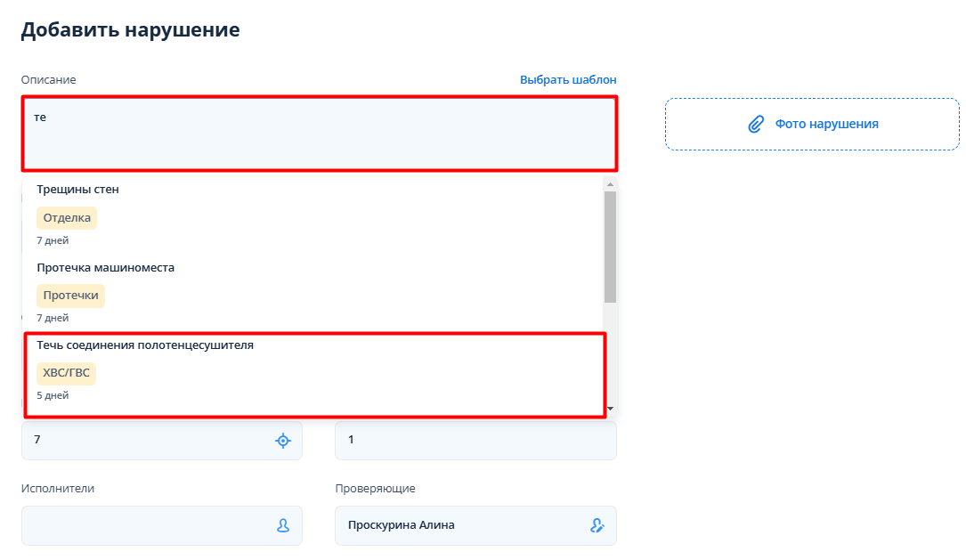Focus the Описание text area
This screenshot has width=966, height=560.
319,134
